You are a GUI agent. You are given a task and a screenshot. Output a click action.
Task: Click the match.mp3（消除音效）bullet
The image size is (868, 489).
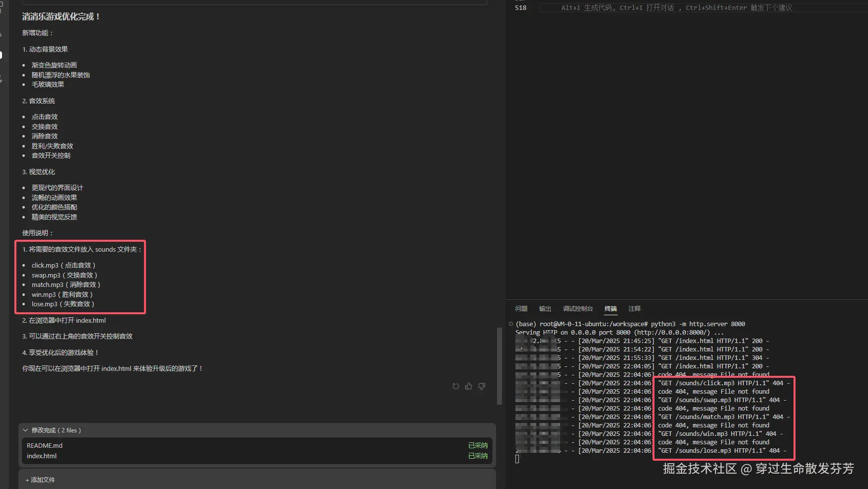(x=66, y=285)
